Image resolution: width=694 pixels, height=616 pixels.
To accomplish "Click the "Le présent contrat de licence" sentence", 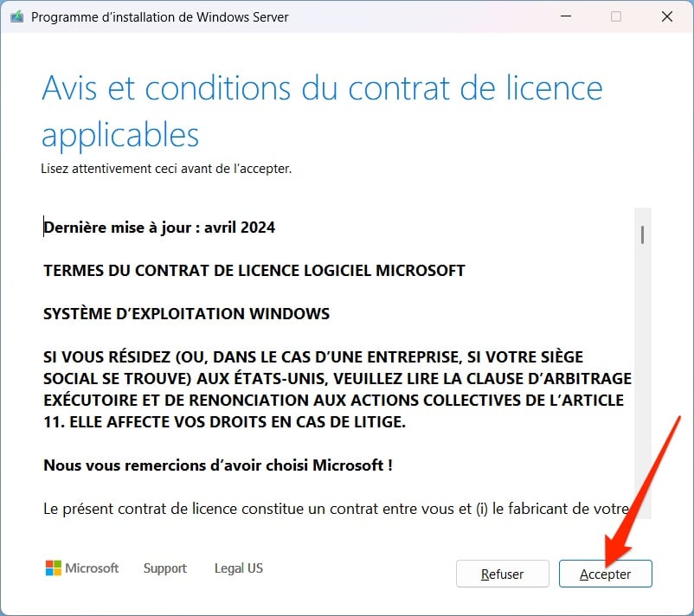I will coord(337,509).
